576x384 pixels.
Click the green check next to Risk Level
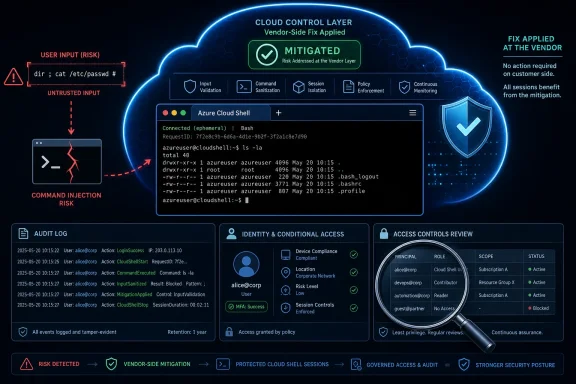point(354,290)
